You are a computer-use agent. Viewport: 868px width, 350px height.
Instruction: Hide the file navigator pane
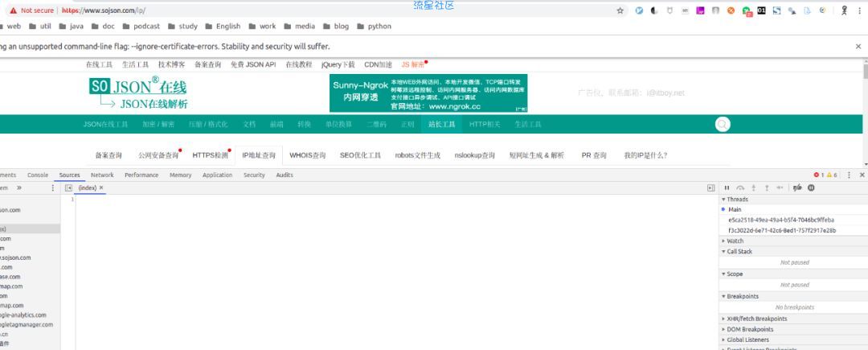coord(68,188)
